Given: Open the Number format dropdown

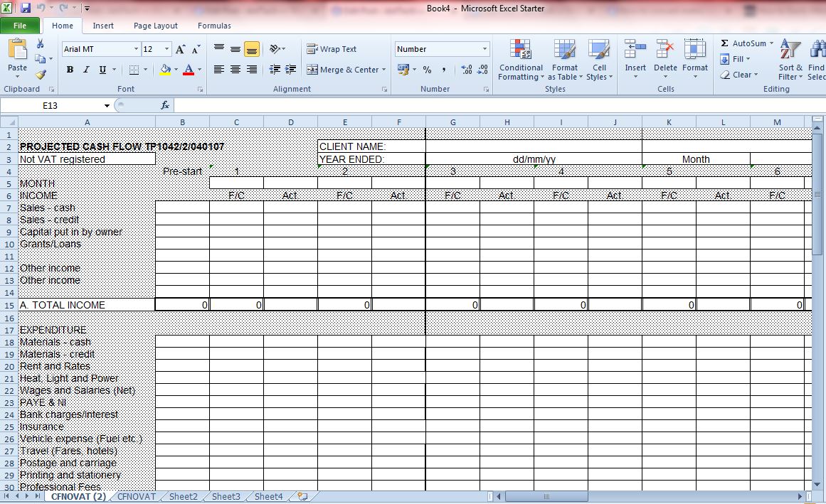Looking at the screenshot, I should [x=485, y=49].
